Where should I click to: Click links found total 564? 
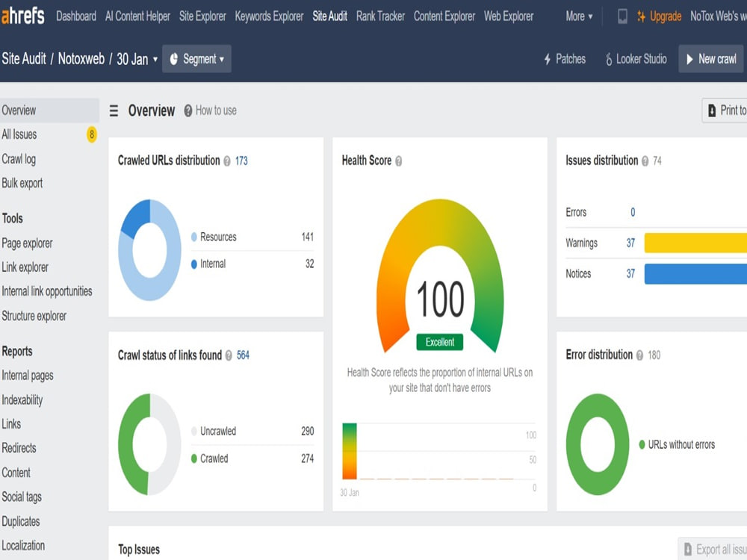(243, 355)
